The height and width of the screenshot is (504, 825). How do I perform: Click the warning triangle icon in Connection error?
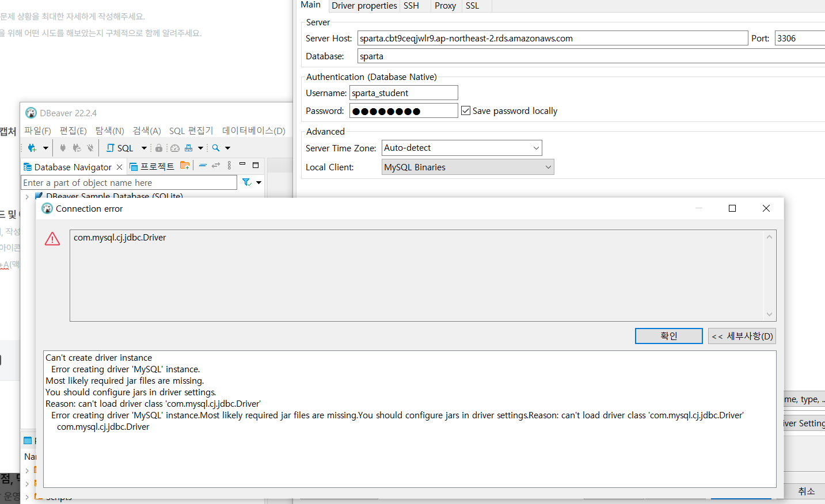[x=52, y=239]
